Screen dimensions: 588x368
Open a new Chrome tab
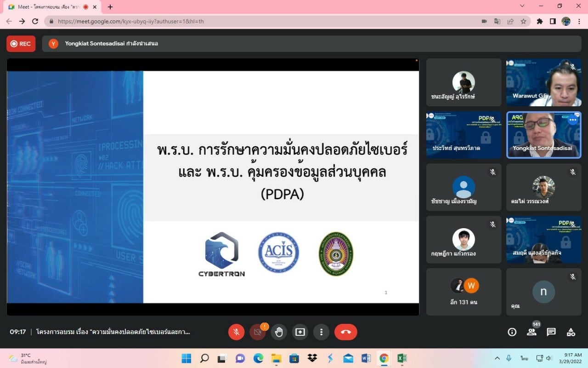[110, 7]
